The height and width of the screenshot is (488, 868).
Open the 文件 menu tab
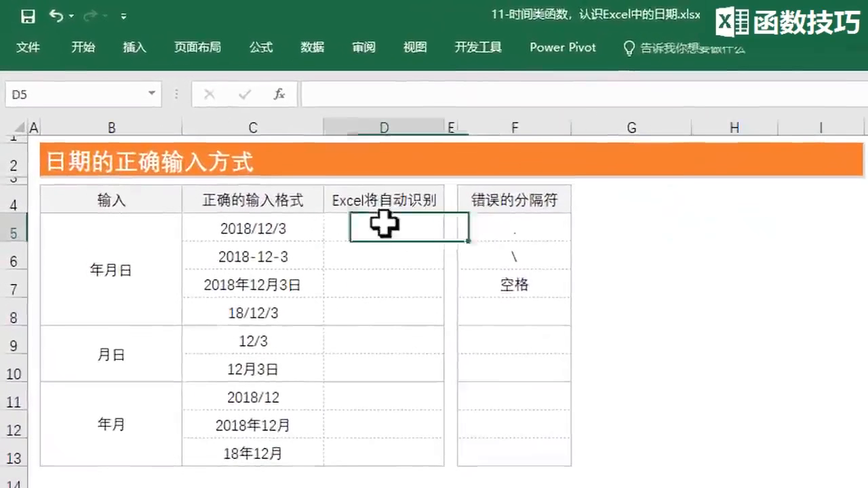click(x=28, y=47)
